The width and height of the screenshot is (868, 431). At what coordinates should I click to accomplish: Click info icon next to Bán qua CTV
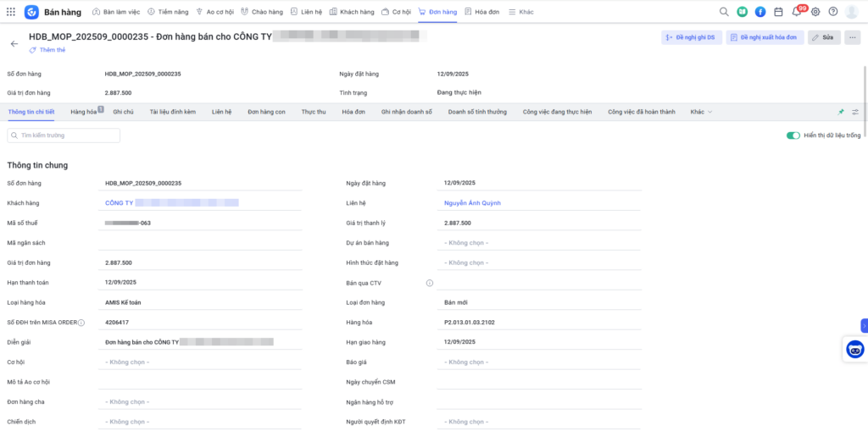coord(430,283)
